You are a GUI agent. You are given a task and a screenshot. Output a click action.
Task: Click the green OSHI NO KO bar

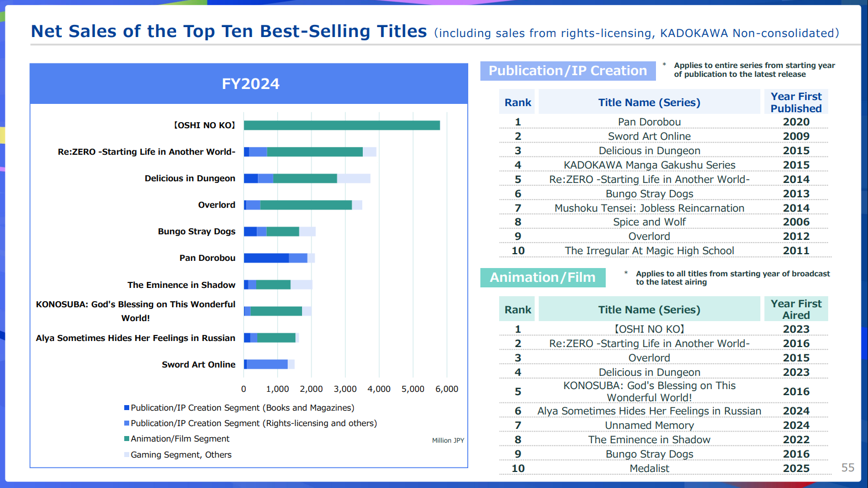341,125
